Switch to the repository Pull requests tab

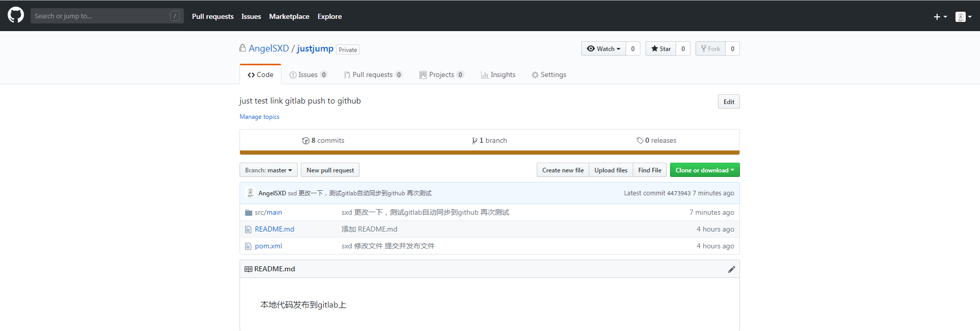(x=373, y=74)
